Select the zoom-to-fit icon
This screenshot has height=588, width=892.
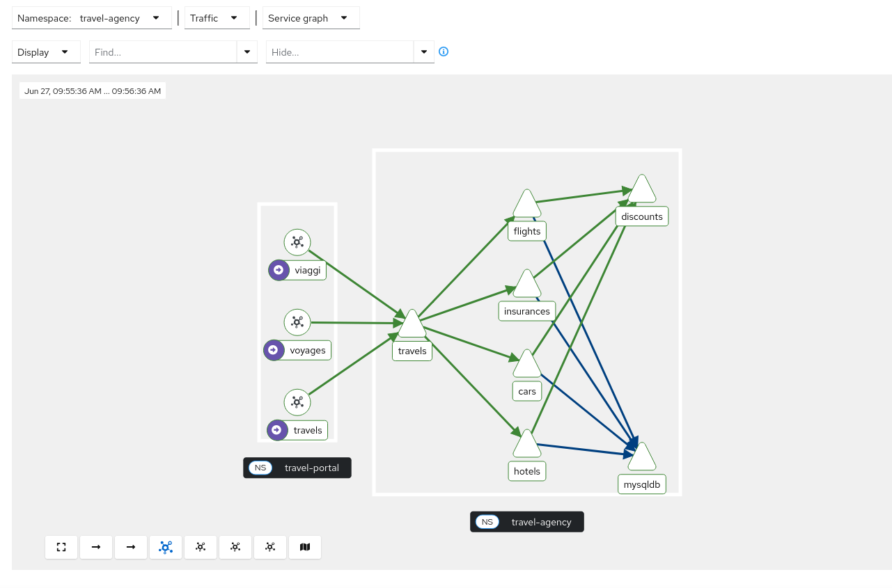61,547
